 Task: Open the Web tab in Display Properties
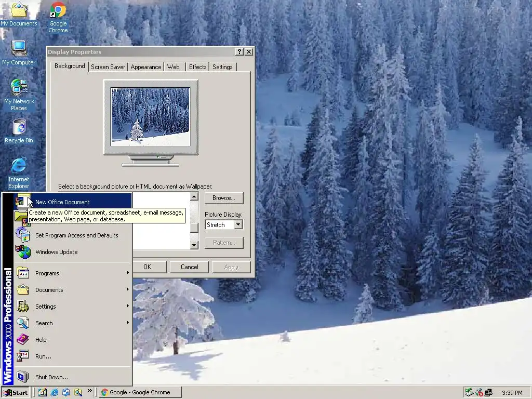click(x=174, y=67)
